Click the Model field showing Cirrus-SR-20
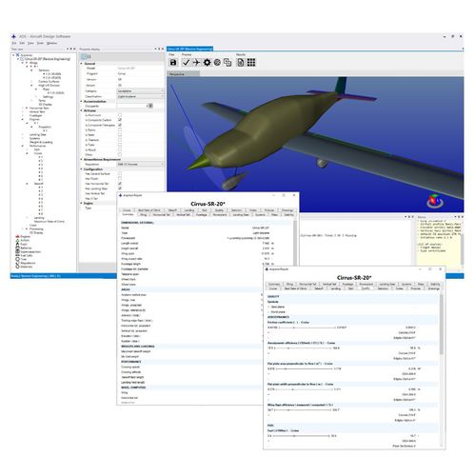Viewport: 476px width, 457px height. point(140,69)
